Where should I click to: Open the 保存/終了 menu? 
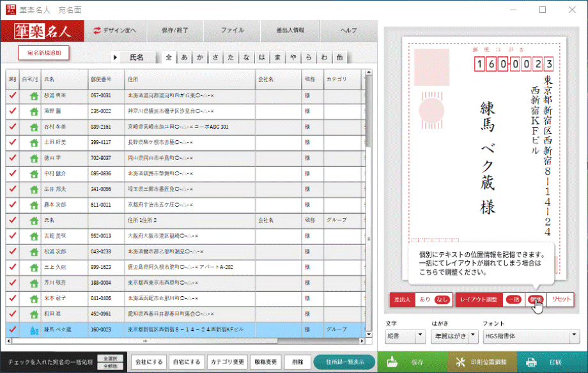pyautogui.click(x=175, y=31)
